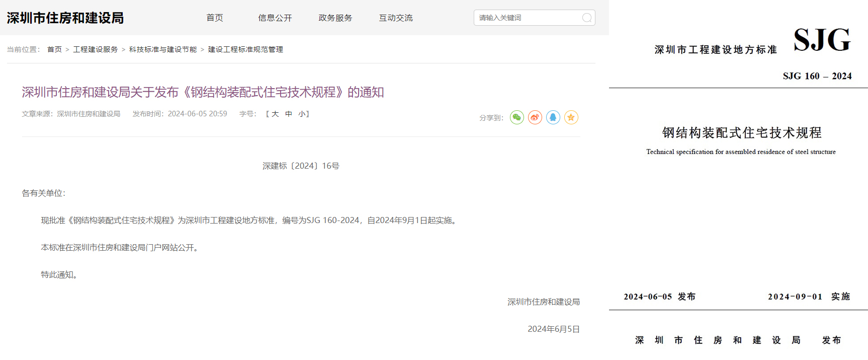Click the 深圳市住房和建设局 site title

[65, 18]
